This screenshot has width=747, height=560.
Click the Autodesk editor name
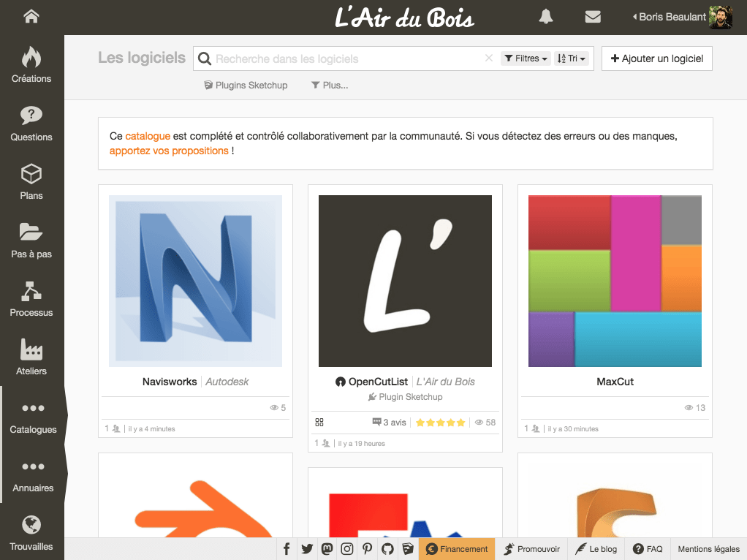click(x=227, y=382)
